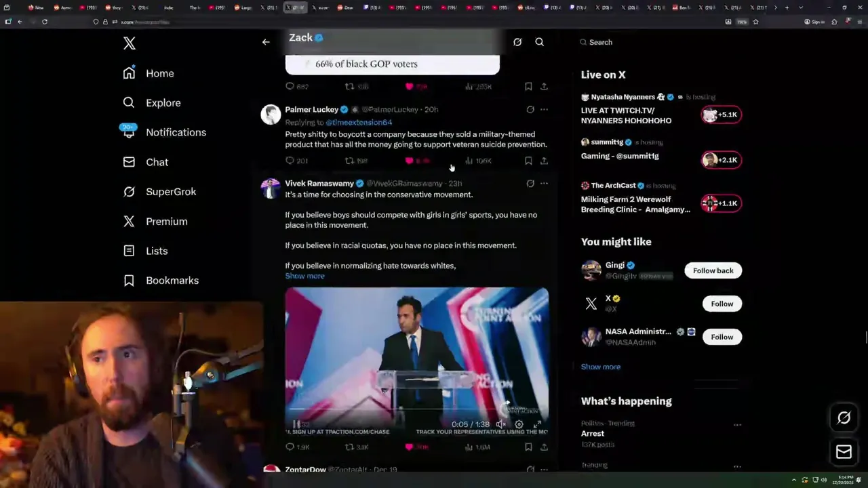868x488 pixels.
Task: Unlike the 66% of black GOP voters post
Action: 417,87
